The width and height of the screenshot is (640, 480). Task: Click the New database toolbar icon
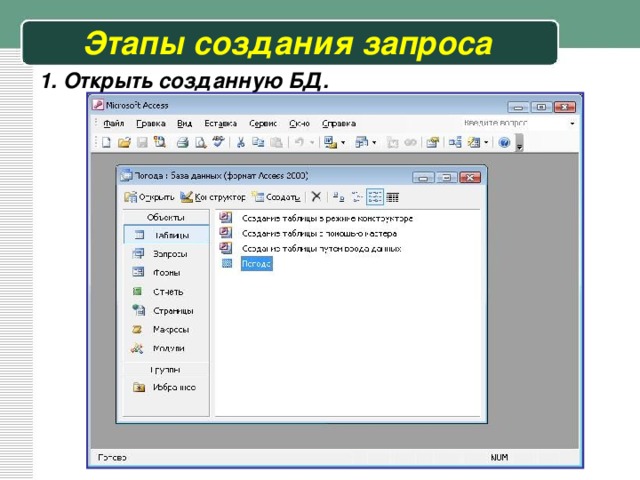tap(107, 142)
